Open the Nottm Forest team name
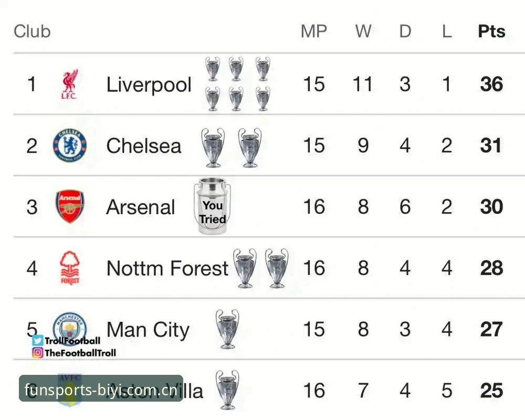 [x=167, y=268]
